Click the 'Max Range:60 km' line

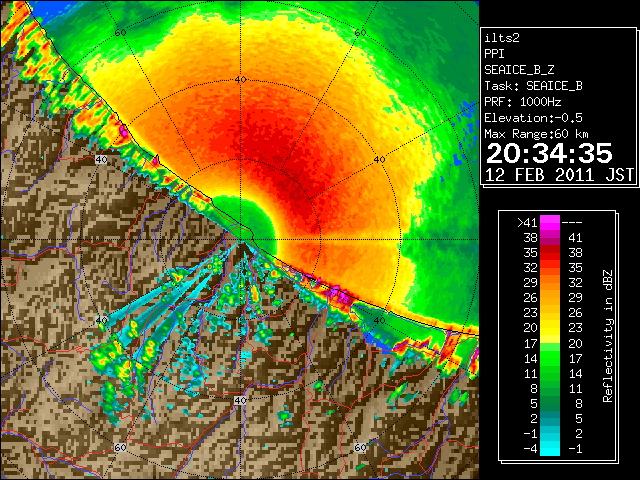pyautogui.click(x=536, y=134)
